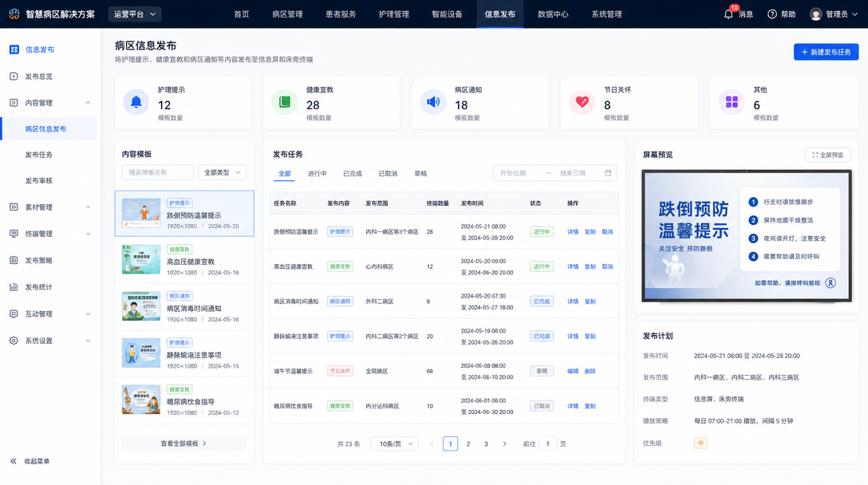Click 删除 for 端午节温馨提示 task
This screenshot has width=868, height=485.
(x=590, y=372)
